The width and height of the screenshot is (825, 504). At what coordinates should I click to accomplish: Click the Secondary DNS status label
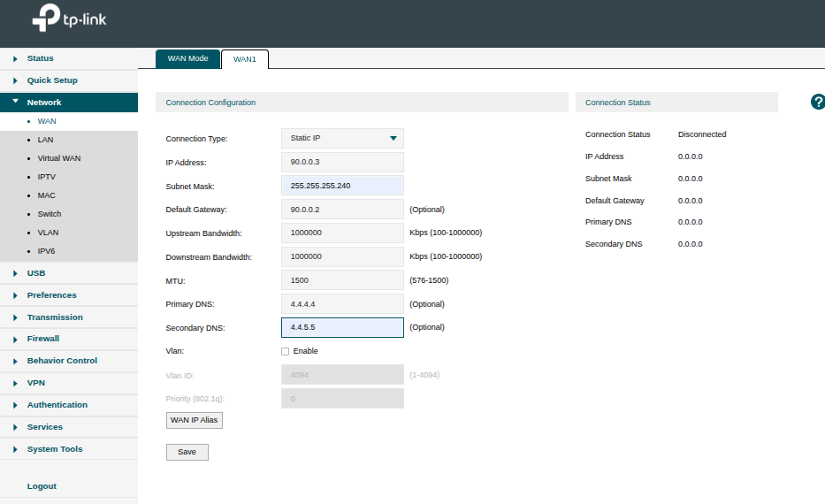pyautogui.click(x=614, y=244)
